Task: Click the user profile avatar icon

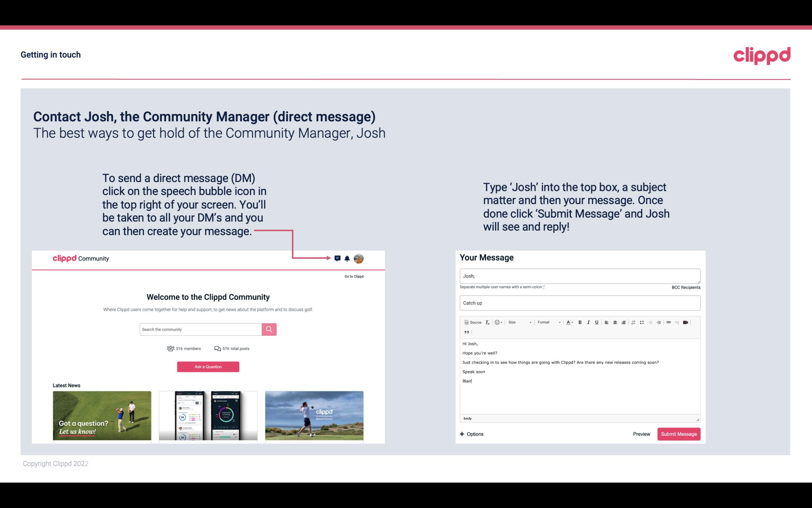Action: 358,259
